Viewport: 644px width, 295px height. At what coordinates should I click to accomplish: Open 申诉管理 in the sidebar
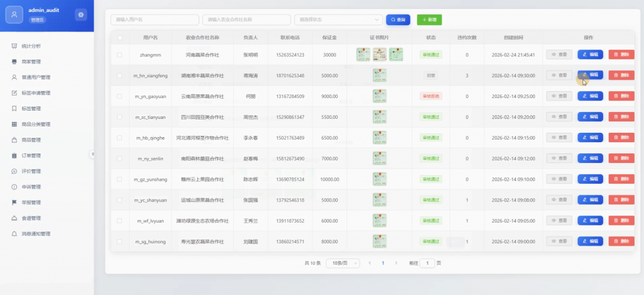31,187
